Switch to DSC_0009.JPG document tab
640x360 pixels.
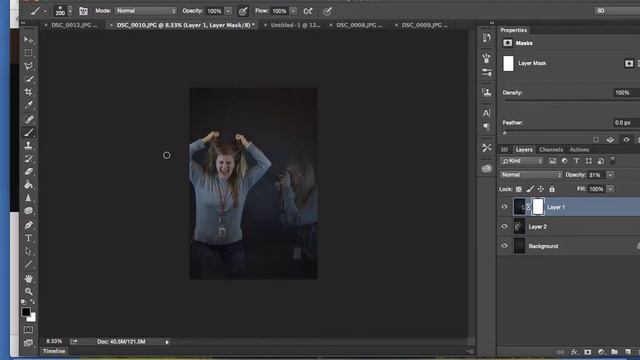(424, 25)
